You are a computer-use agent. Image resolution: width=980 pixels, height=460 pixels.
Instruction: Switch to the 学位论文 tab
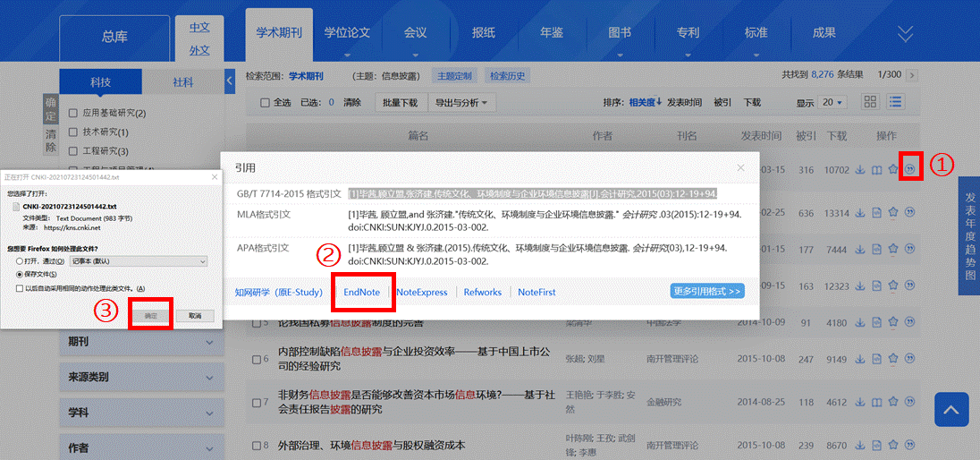pos(346,33)
